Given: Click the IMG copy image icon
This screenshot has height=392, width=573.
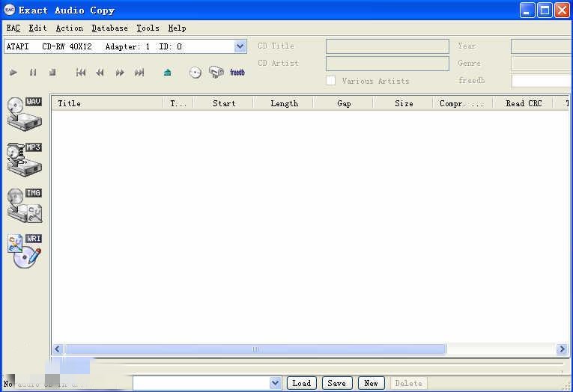Looking at the screenshot, I should [x=24, y=205].
